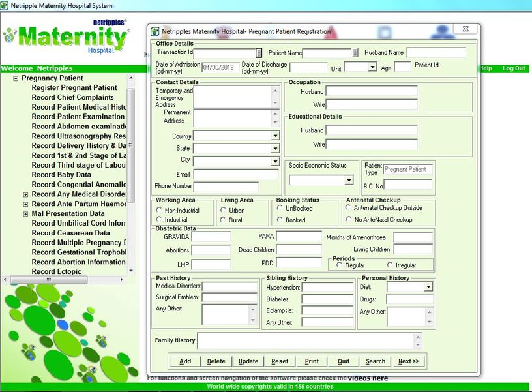
Task: Click the Netripple app icon in title bar
Action: pos(5,6)
